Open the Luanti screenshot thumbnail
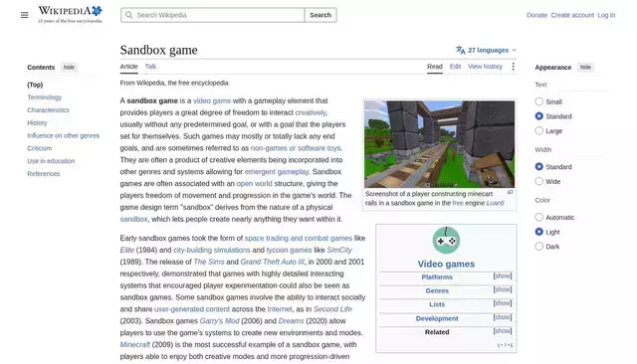This screenshot has width=637, height=364. pyautogui.click(x=439, y=144)
